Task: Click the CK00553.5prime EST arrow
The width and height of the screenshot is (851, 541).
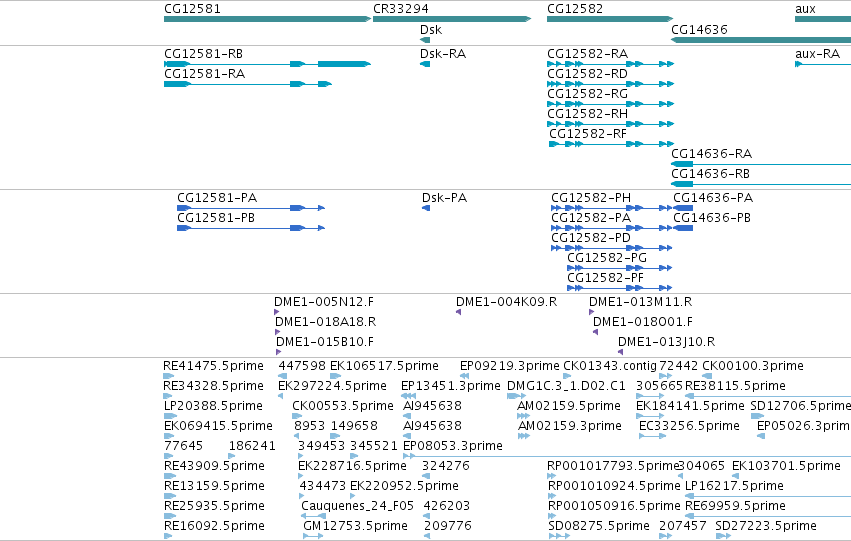Action: [x=297, y=416]
